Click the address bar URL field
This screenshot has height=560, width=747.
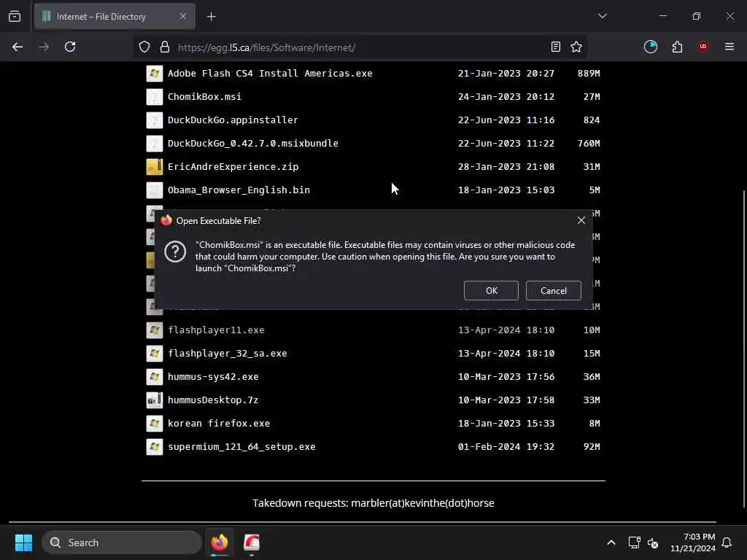pyautogui.click(x=360, y=47)
